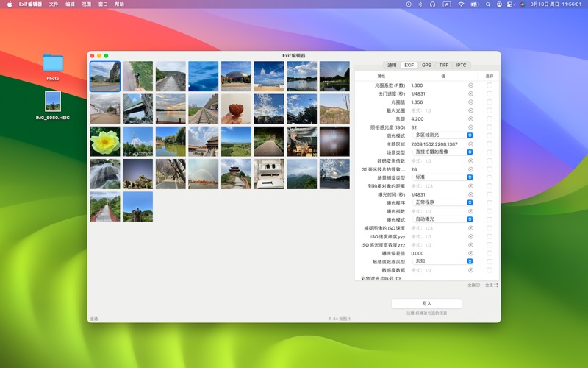Switch to the GPS tab

[x=426, y=65]
